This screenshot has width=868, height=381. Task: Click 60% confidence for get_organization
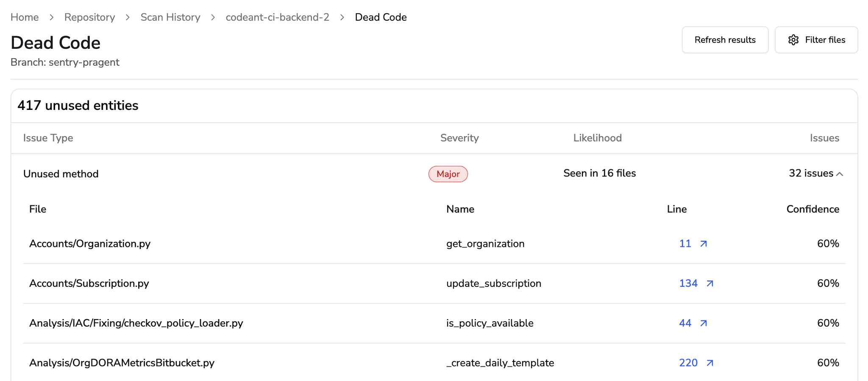tap(828, 244)
